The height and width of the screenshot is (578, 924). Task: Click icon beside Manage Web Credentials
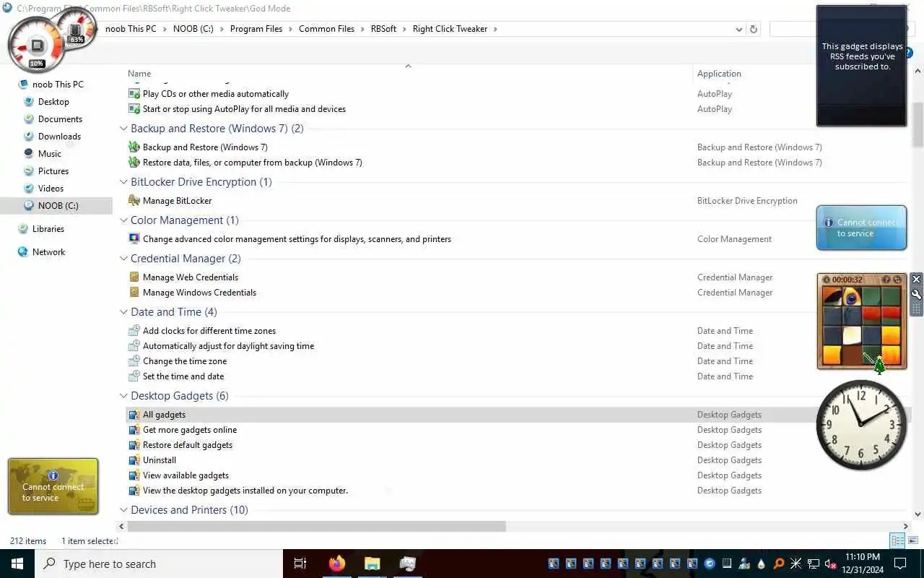(x=134, y=277)
